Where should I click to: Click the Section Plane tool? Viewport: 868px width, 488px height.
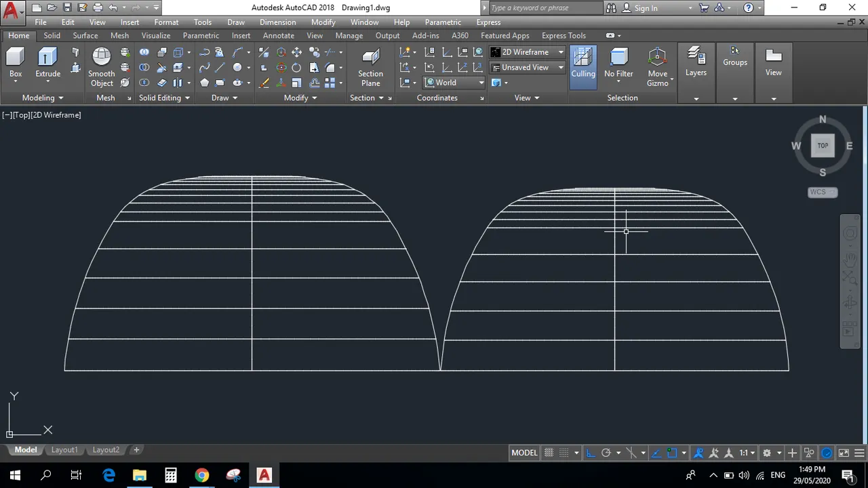tap(370, 67)
